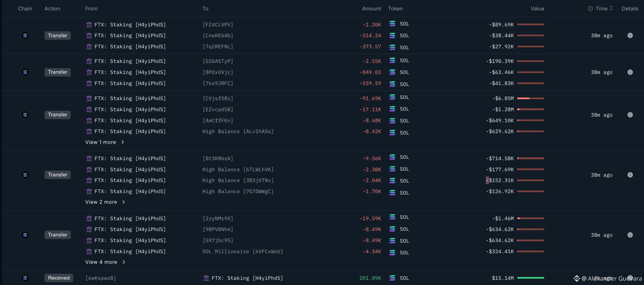
Task: Click the Amount column header
Action: (372, 9)
